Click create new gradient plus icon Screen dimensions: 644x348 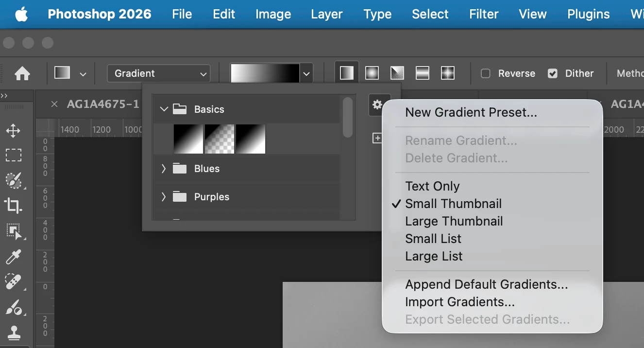[x=377, y=138]
